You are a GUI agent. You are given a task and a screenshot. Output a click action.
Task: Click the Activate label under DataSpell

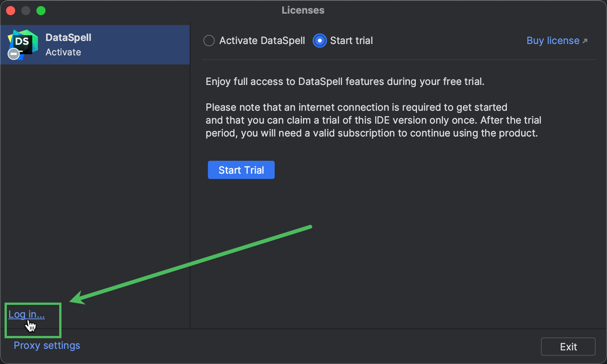(63, 52)
